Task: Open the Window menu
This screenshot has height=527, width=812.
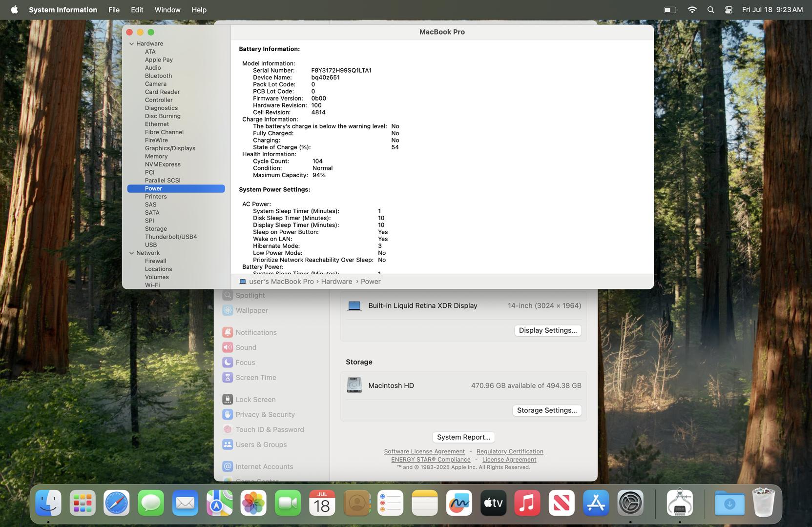Action: point(167,10)
